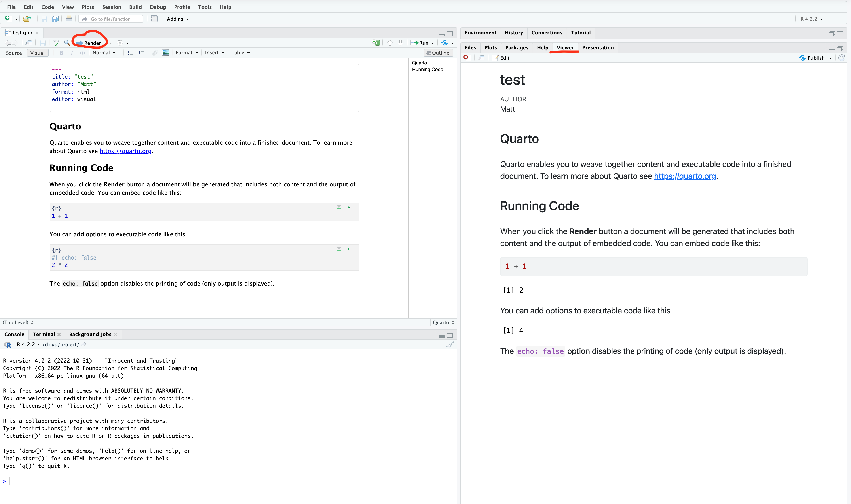The image size is (851, 504).
Task: Click the Go Back source location arrow
Action: pos(8,43)
